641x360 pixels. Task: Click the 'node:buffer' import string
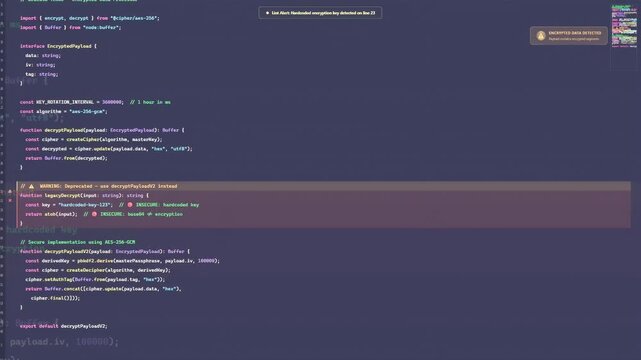pos(102,27)
